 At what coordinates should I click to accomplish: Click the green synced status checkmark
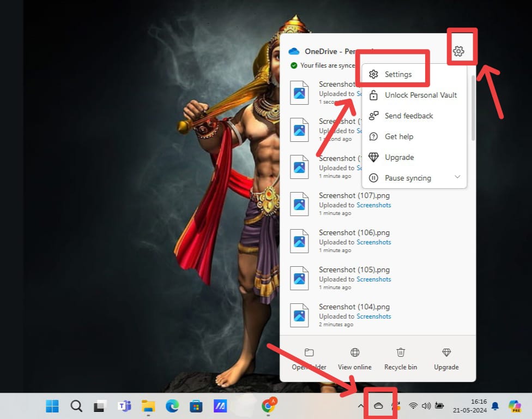(294, 65)
